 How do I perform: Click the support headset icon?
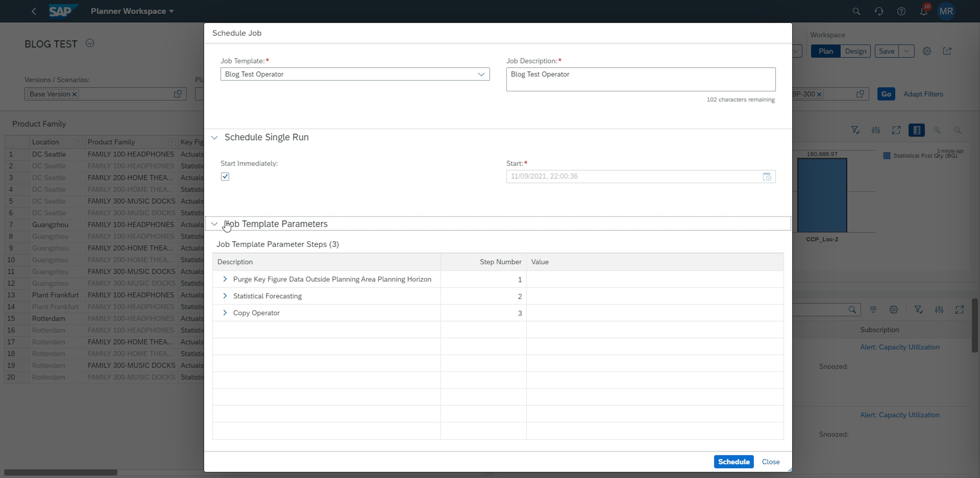point(879,11)
